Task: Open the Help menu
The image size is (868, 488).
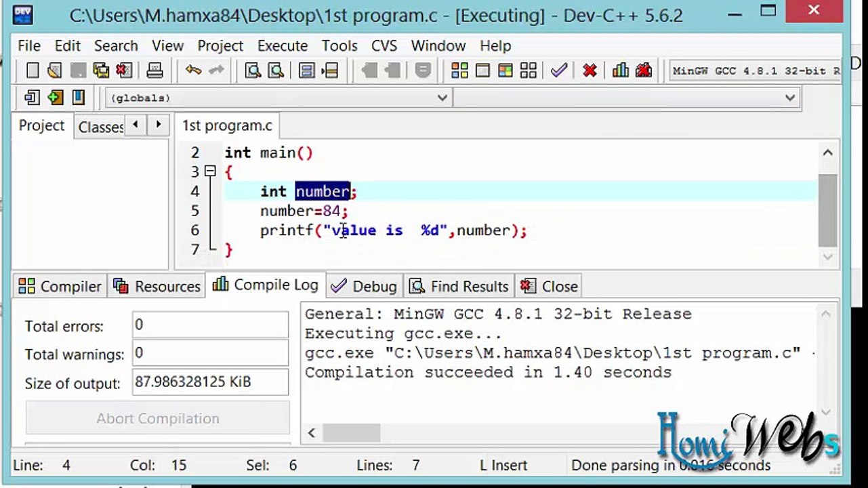Action: 495,45
